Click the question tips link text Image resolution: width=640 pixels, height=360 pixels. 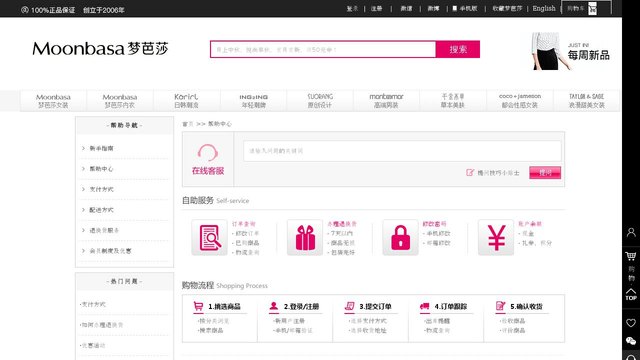[x=498, y=173]
